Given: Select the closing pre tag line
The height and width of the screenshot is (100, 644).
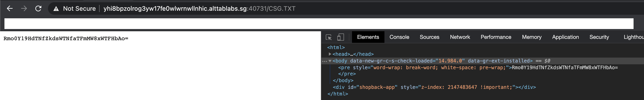Looking at the screenshot, I should [x=347, y=74].
